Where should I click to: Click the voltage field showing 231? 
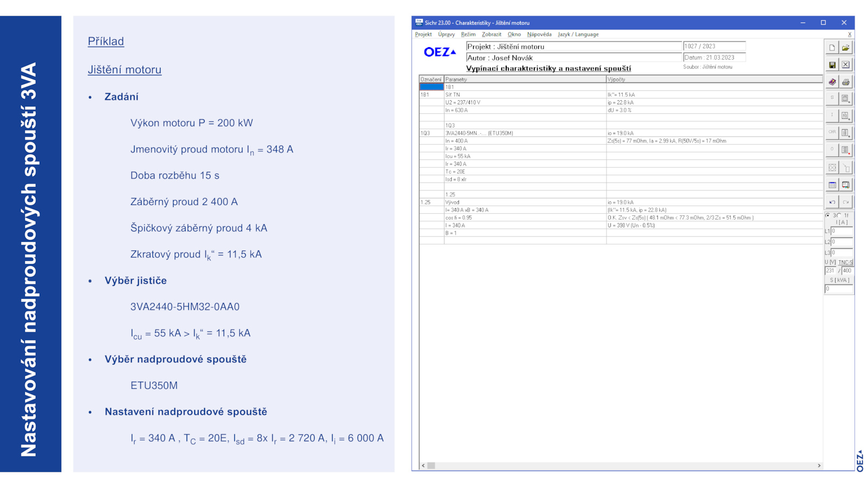(831, 271)
